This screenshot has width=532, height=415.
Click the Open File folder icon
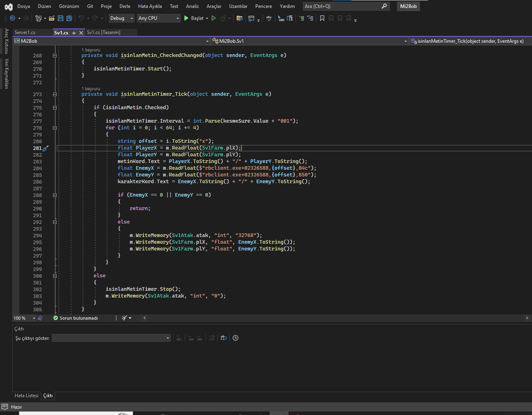coord(51,18)
